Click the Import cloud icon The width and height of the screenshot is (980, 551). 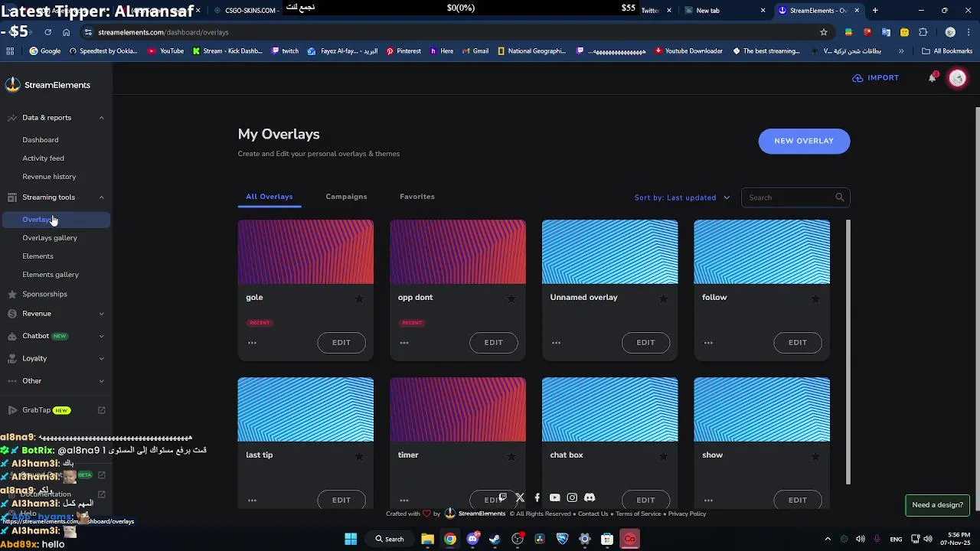(x=857, y=78)
